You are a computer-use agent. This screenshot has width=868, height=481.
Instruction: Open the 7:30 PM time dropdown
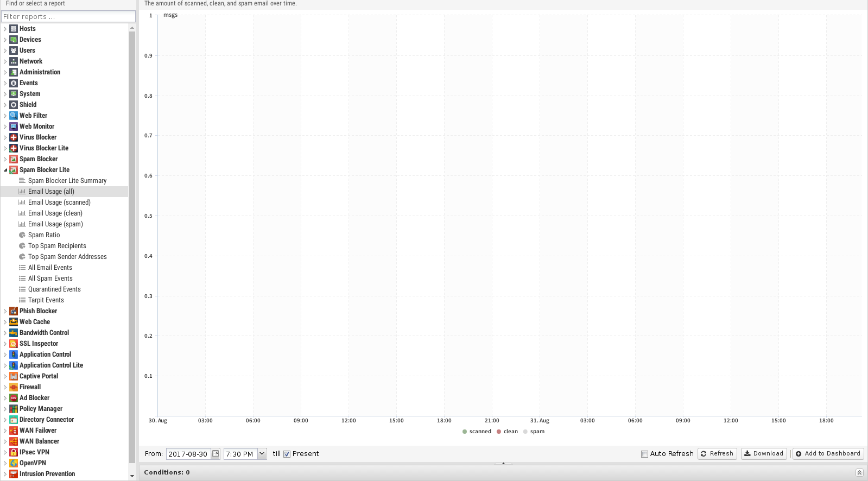262,454
